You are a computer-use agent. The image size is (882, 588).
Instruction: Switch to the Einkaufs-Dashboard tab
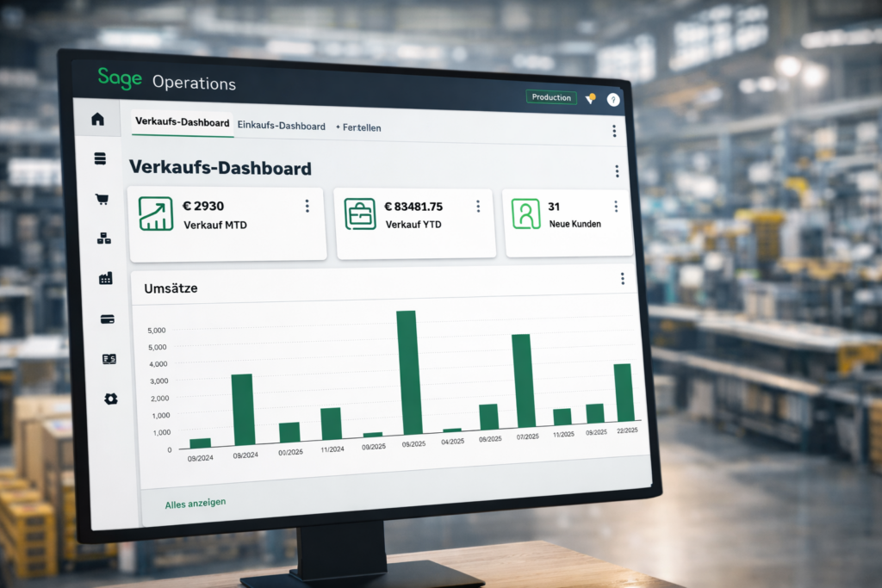pos(280,126)
